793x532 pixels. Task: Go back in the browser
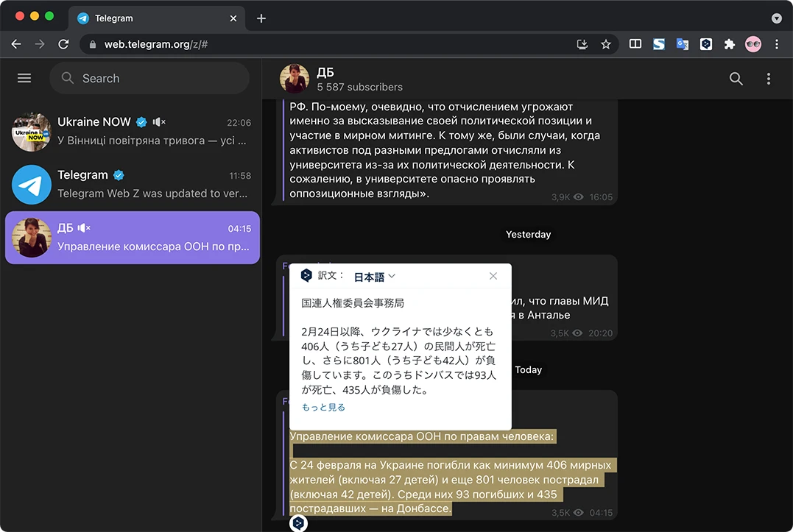click(16, 44)
